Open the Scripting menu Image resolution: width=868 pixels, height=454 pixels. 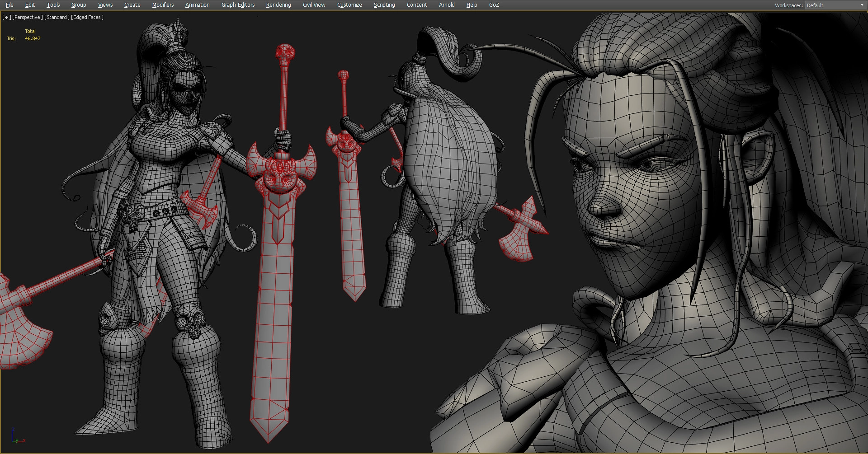click(x=384, y=5)
